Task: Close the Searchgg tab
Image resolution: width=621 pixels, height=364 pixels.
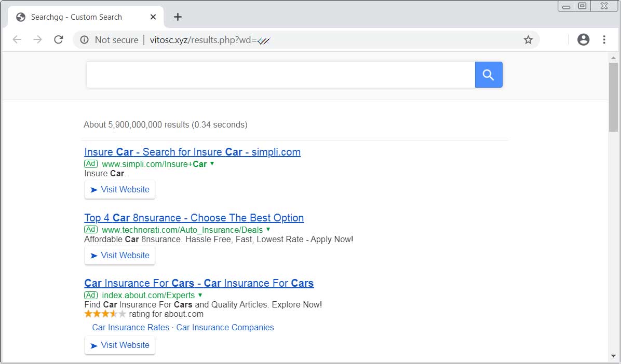Action: [x=153, y=17]
